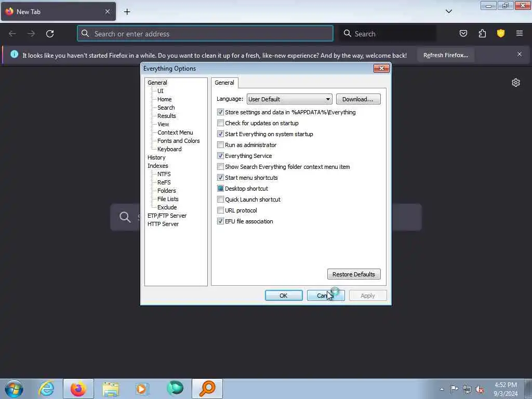Open the green orb taskbar app
The width and height of the screenshot is (532, 399).
point(175,388)
